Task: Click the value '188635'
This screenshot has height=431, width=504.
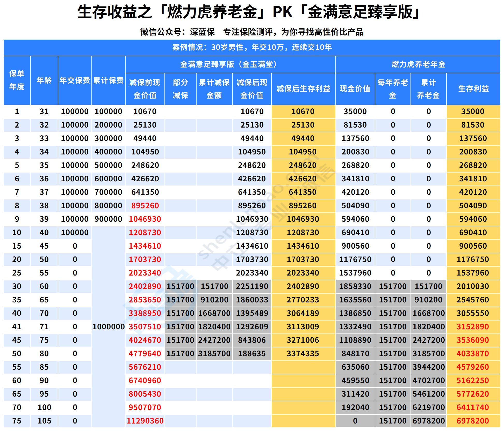Action: [252, 354]
